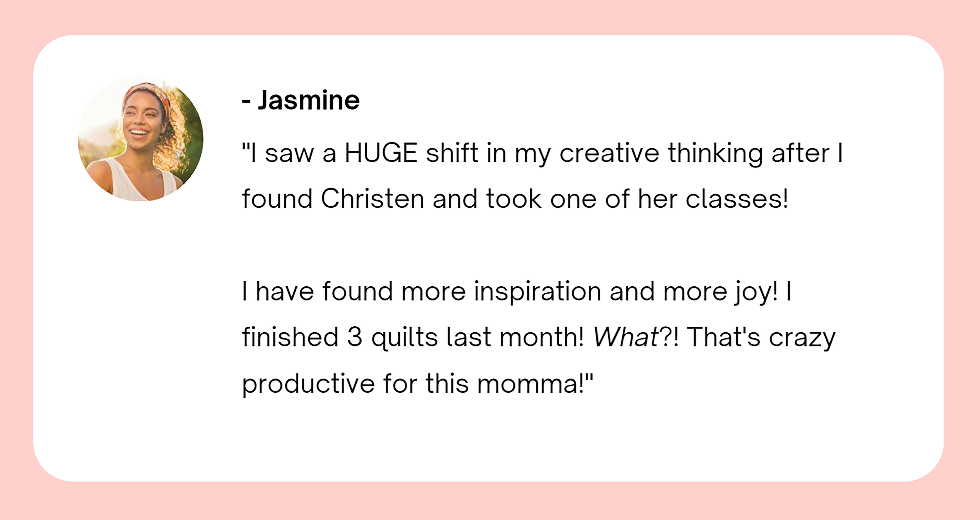Select the name "Christen" in the testimonial
Viewport: 980px width, 520px height.
point(372,199)
